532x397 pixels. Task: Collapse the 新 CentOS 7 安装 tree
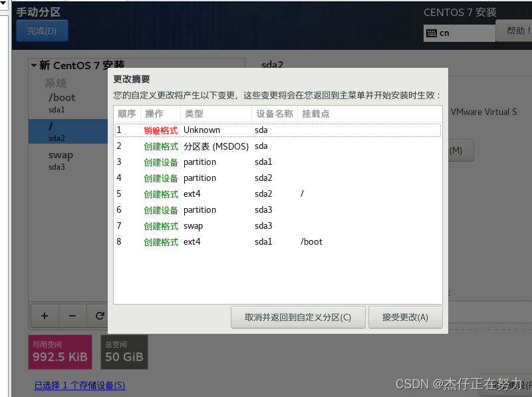pos(34,65)
